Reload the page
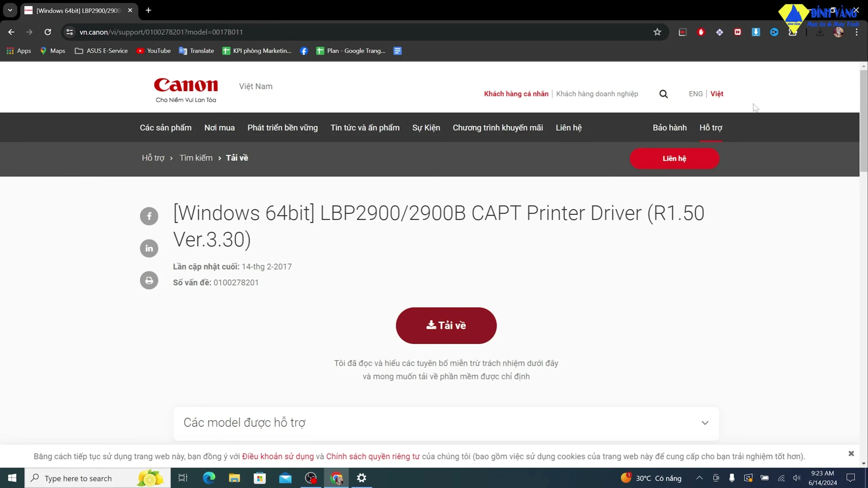868x488 pixels. [x=48, y=32]
